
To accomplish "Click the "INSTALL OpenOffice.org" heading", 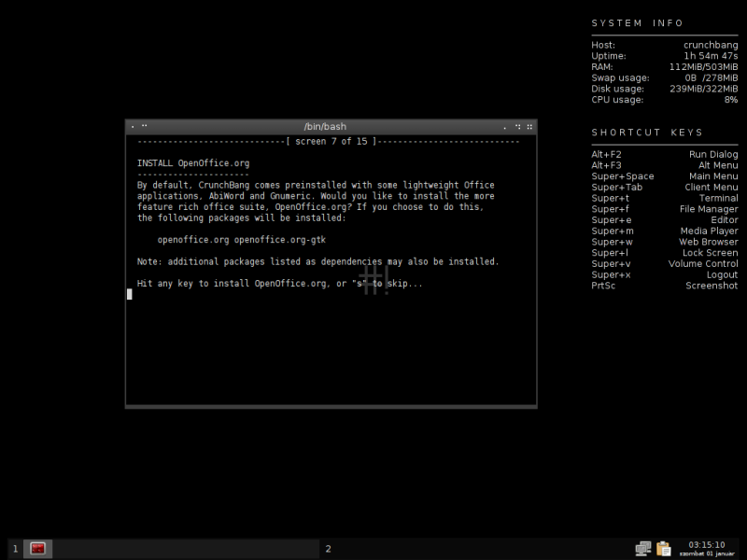I will click(x=193, y=163).
